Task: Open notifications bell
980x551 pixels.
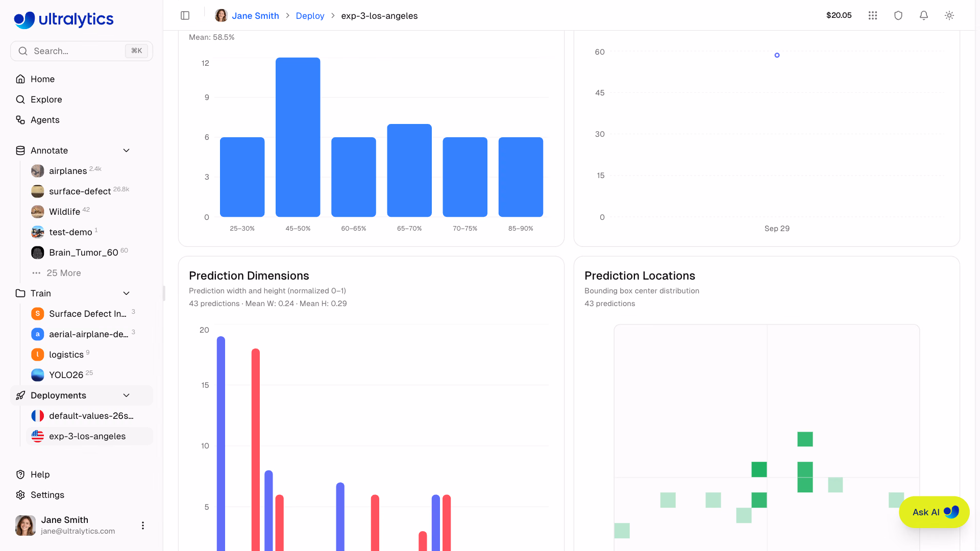Action: (924, 15)
